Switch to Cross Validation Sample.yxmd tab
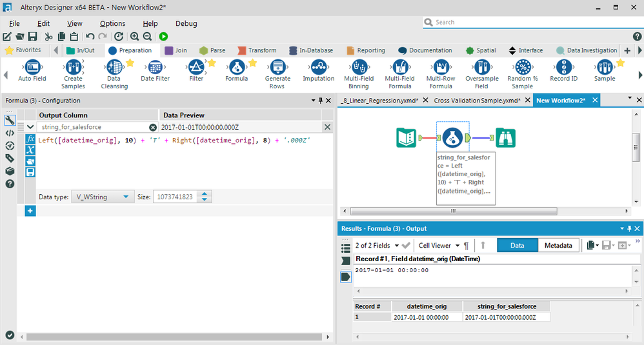644x345 pixels. 477,101
